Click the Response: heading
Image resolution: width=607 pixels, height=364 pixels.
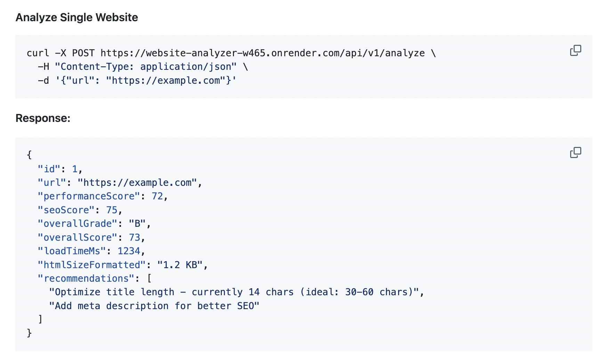[x=43, y=118]
